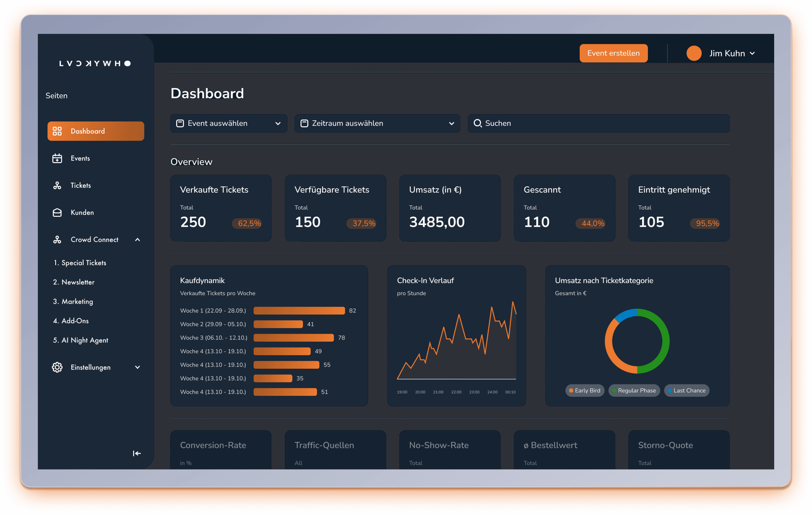The width and height of the screenshot is (812, 514).
Task: Click the Kunden inbox icon
Action: (x=57, y=213)
